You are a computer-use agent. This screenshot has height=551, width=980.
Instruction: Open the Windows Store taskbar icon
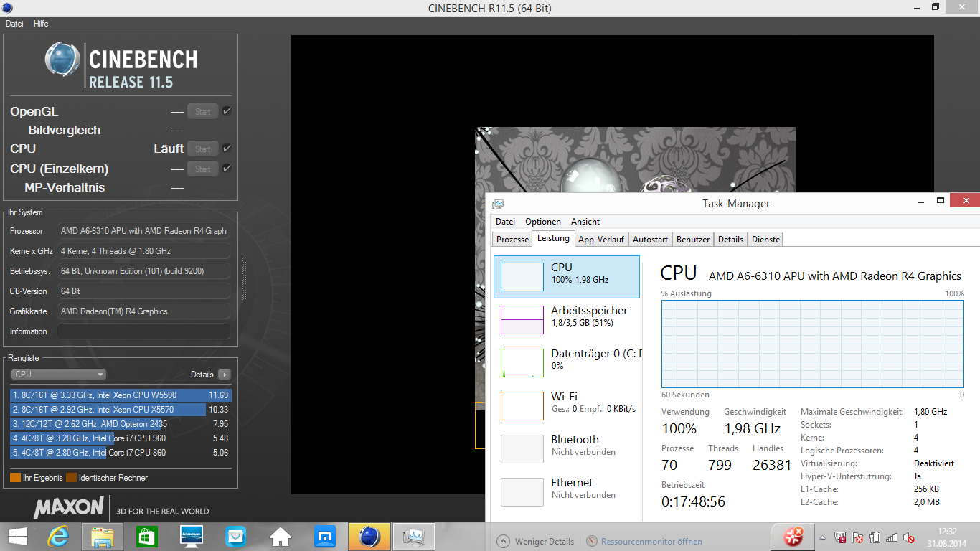coord(147,536)
